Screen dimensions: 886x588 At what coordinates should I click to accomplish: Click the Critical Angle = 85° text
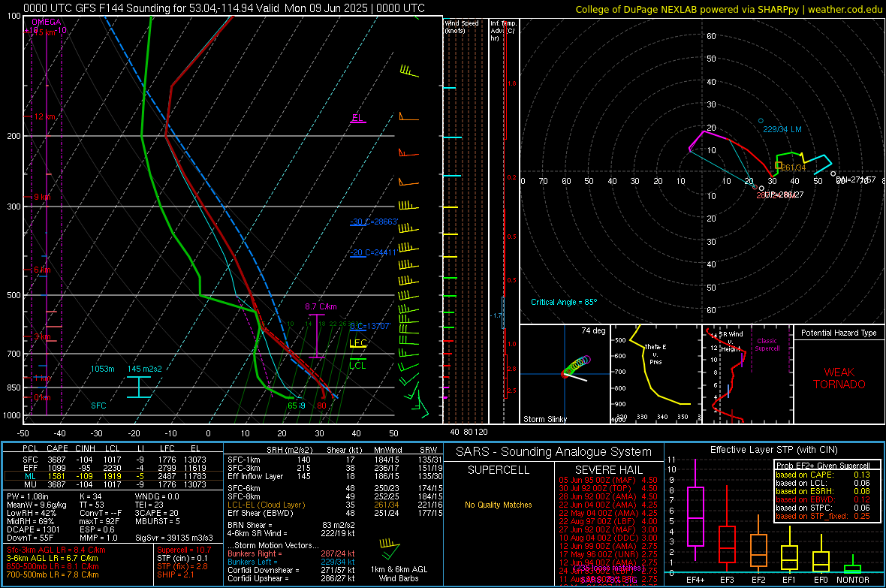[x=564, y=302]
